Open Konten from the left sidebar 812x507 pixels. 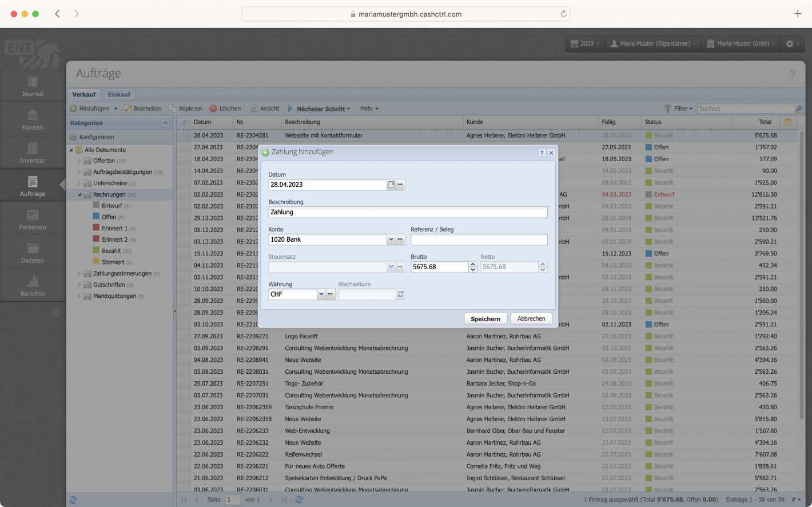(x=32, y=118)
